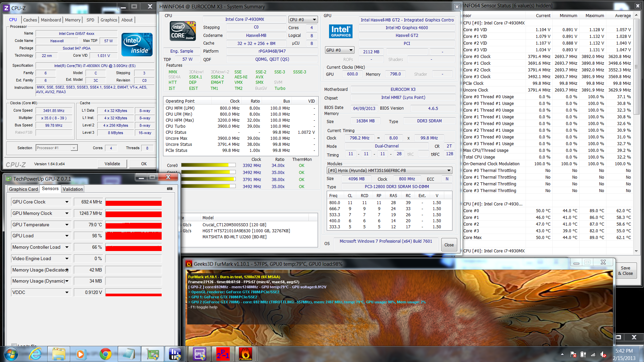Switch to GPU-Z taskbar icon
This screenshot has width=644, height=362.
point(153,354)
